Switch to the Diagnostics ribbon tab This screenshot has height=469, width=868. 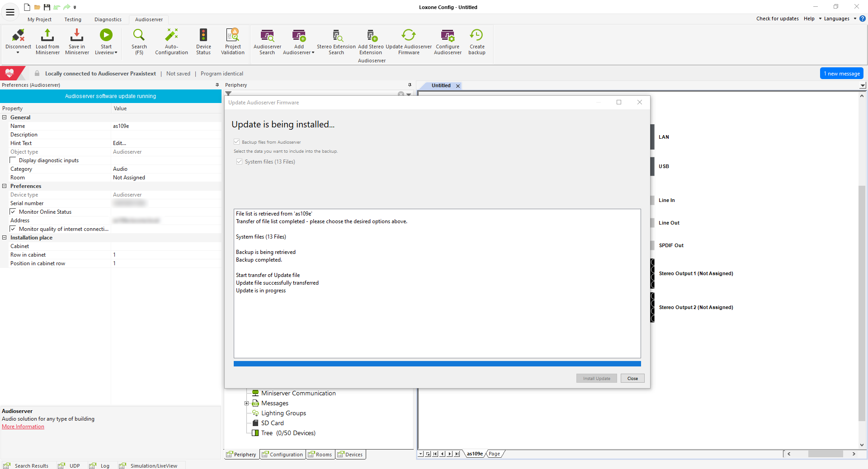pyautogui.click(x=108, y=19)
